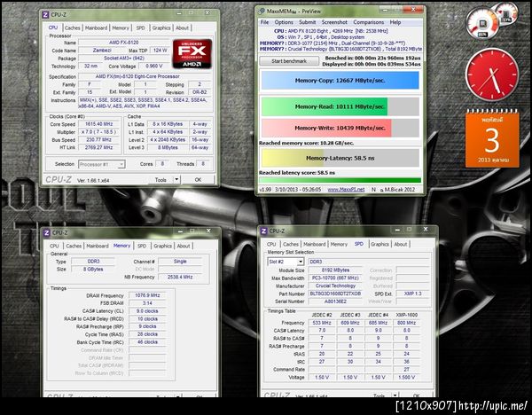Image resolution: width=532 pixels, height=415 pixels.
Task: Expand the Tools dropdown arrow in top CPU-Z
Action: pyautogui.click(x=176, y=180)
